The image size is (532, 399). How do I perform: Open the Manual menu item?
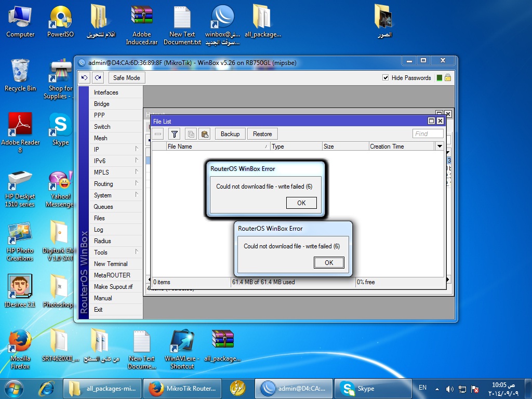point(116,298)
